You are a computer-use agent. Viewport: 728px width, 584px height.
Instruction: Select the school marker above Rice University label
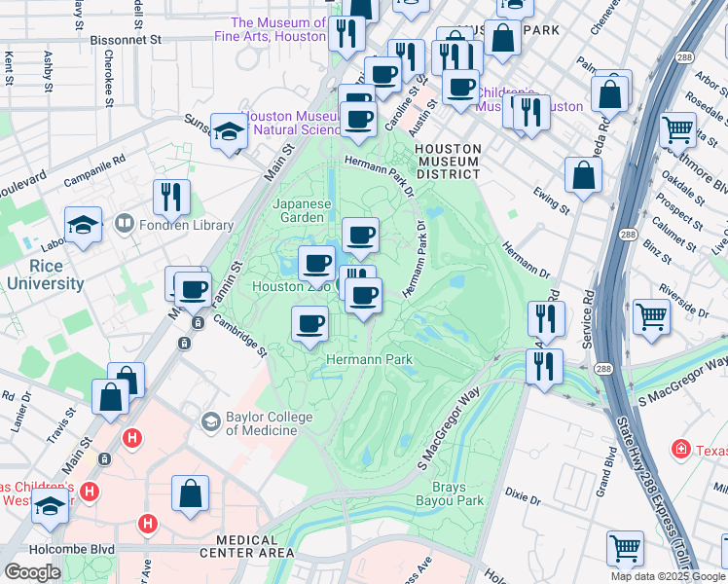click(x=83, y=226)
